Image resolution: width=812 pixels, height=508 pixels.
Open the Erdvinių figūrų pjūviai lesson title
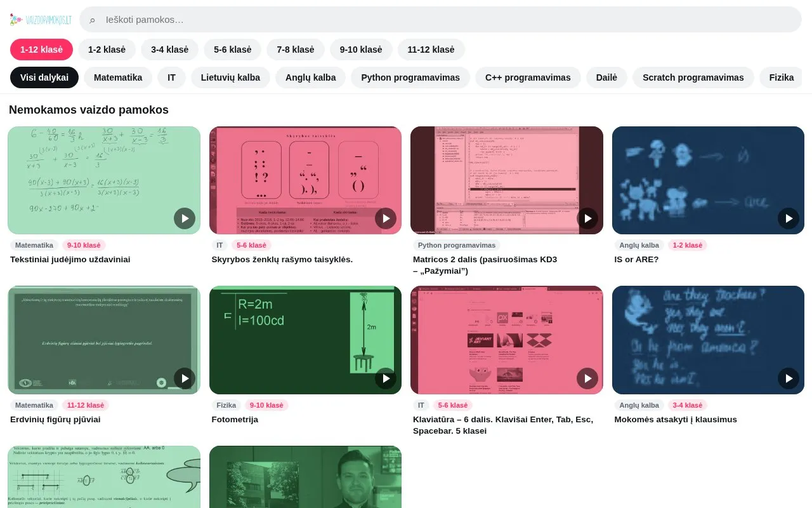pyautogui.click(x=55, y=420)
